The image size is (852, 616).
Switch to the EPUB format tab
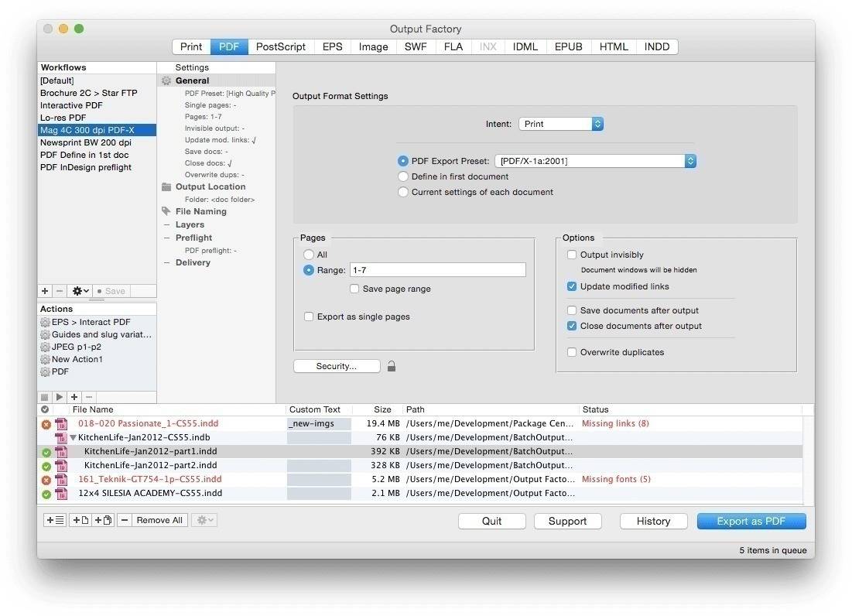(x=568, y=46)
